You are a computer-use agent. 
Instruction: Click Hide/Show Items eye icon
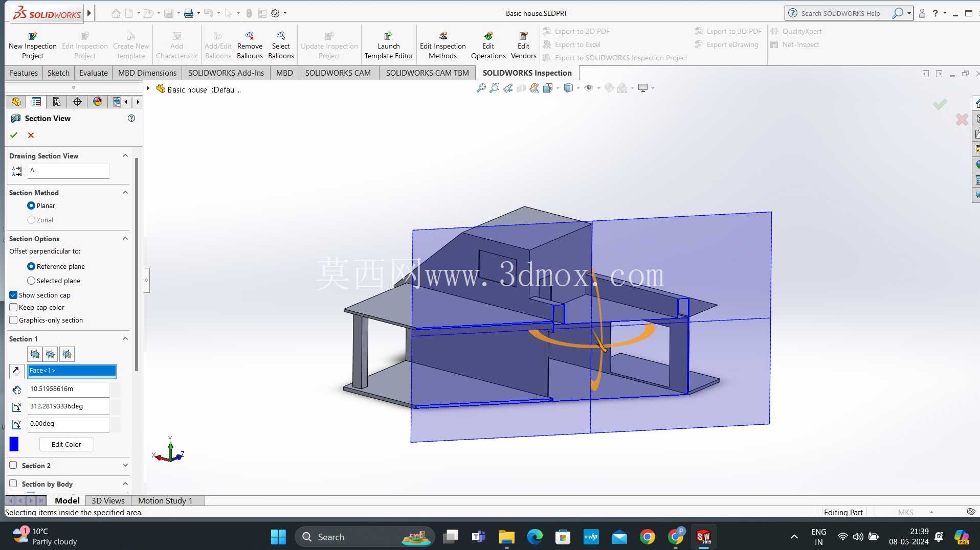coord(589,88)
